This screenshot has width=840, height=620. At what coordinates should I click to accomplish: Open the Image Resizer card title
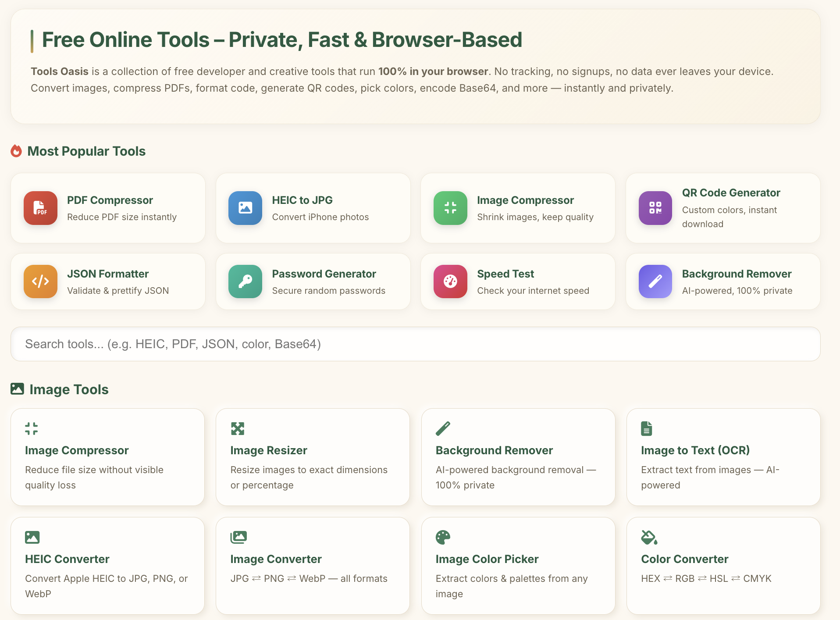click(x=269, y=450)
